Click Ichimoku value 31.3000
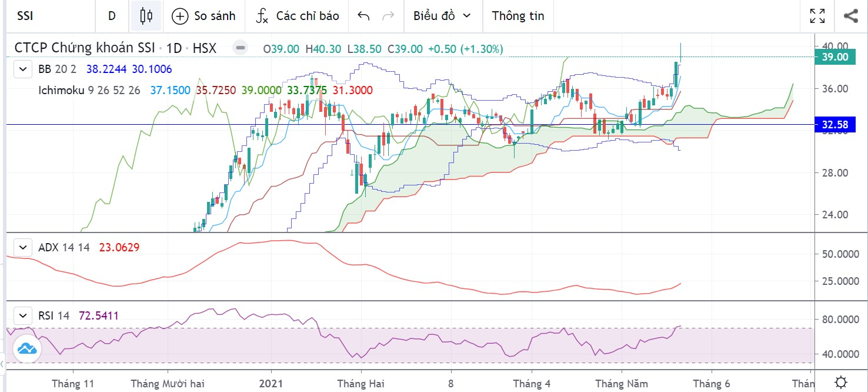This screenshot has height=392, width=868. coord(352,90)
